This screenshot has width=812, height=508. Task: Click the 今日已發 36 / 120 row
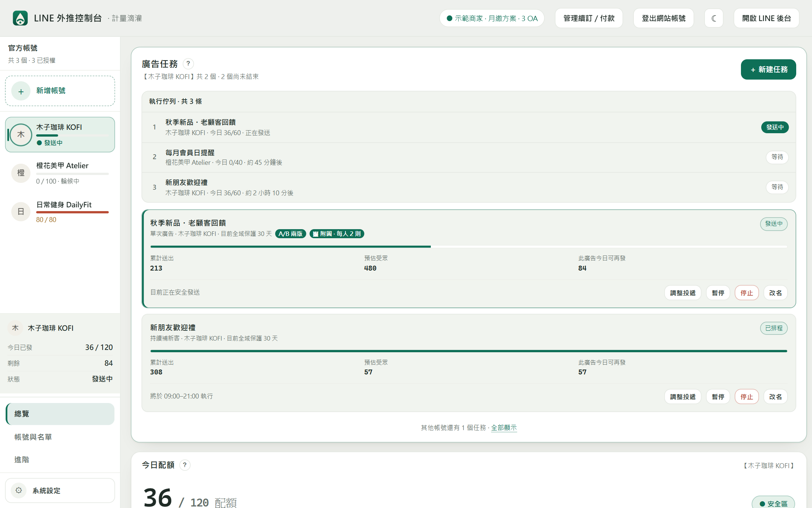click(x=60, y=347)
